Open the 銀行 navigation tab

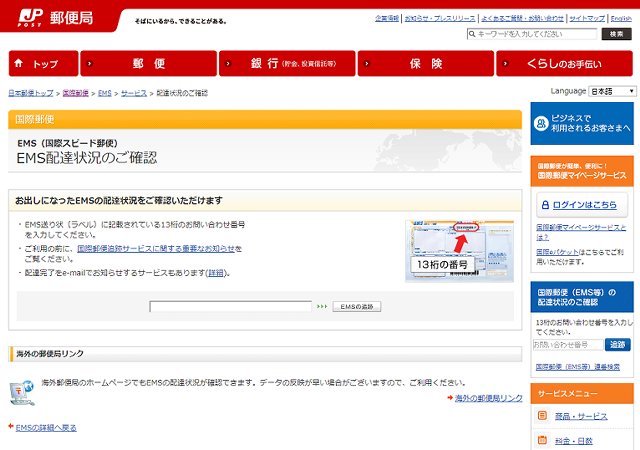287,64
